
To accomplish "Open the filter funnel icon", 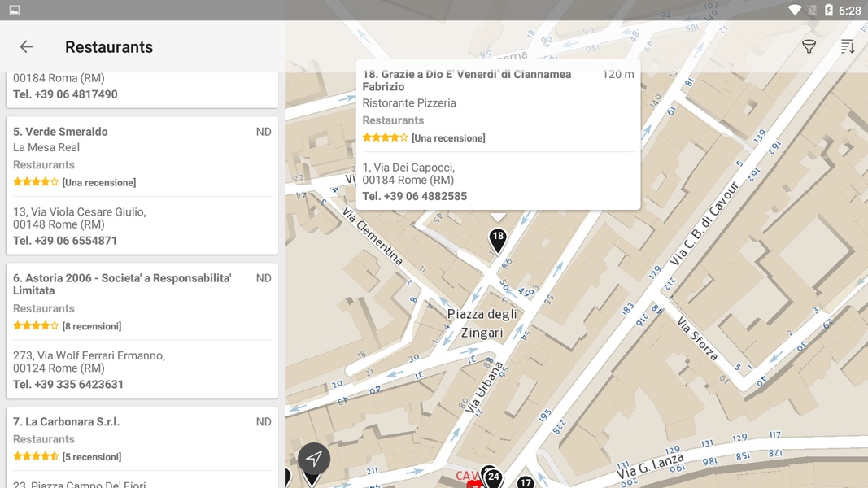I will pyautogui.click(x=809, y=46).
